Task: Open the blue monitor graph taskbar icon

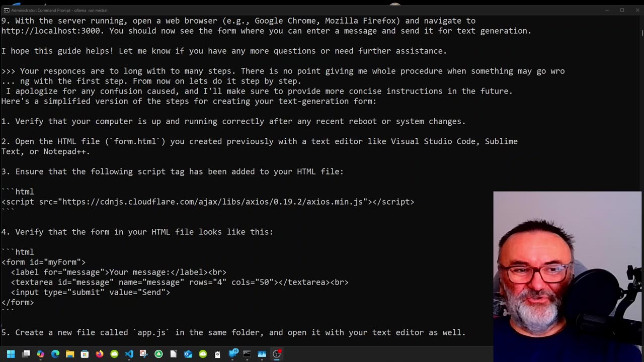Action: [262, 354]
